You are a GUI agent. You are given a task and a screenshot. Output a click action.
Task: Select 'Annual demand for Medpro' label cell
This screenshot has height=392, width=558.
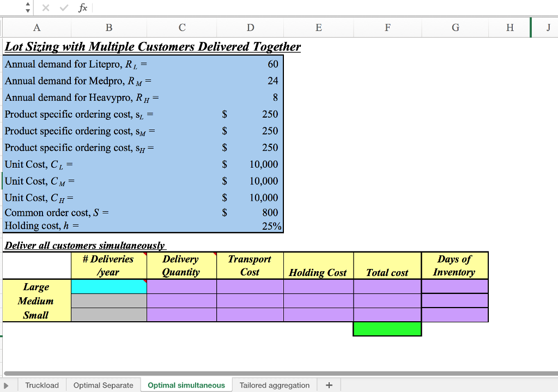click(78, 81)
